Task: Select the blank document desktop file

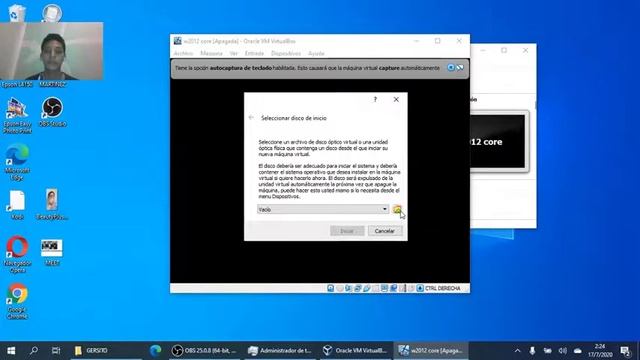Action: pyautogui.click(x=17, y=205)
